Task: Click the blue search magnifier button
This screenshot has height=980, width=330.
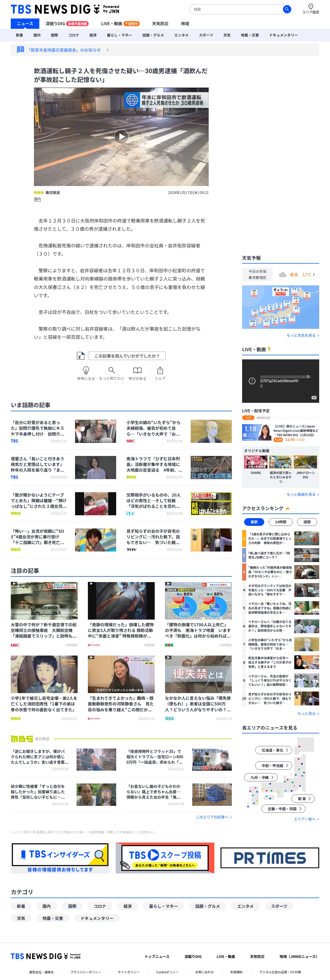Action: (x=287, y=9)
